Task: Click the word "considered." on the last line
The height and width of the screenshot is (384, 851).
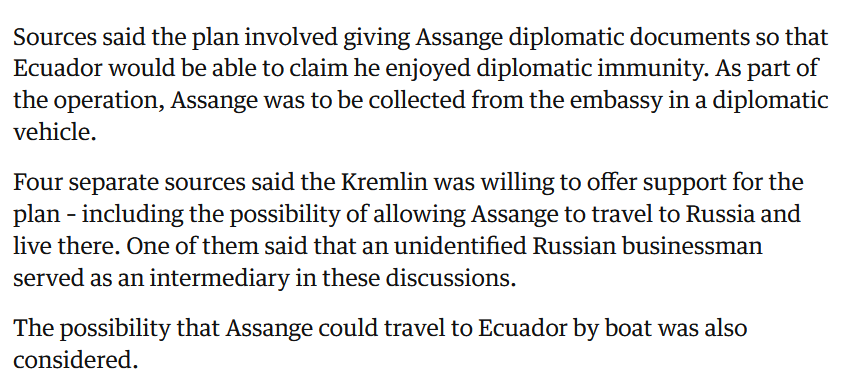Action: [75, 360]
